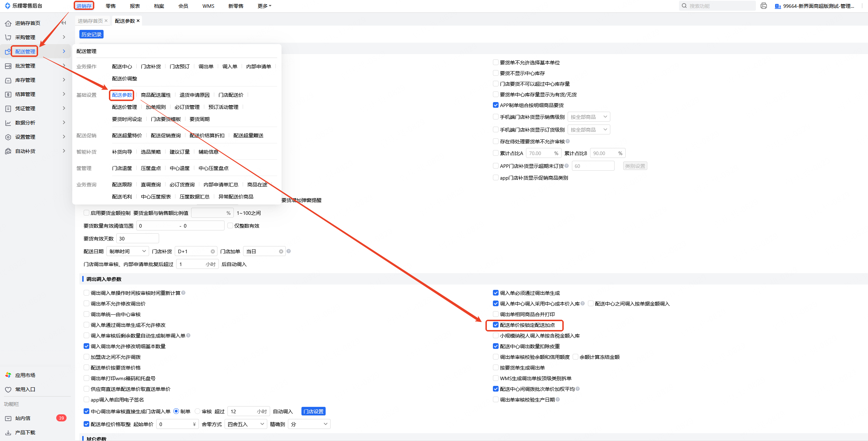Click the search magnifier icon
The width and height of the screenshot is (868, 441).
pyautogui.click(x=684, y=6)
